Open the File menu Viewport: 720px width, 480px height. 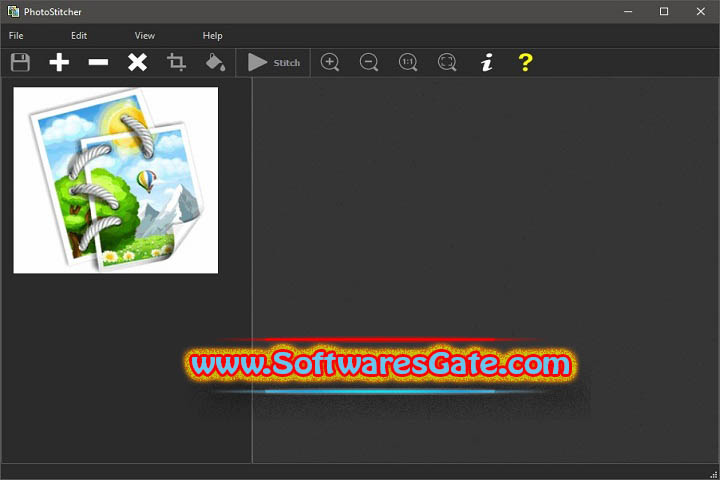point(16,35)
